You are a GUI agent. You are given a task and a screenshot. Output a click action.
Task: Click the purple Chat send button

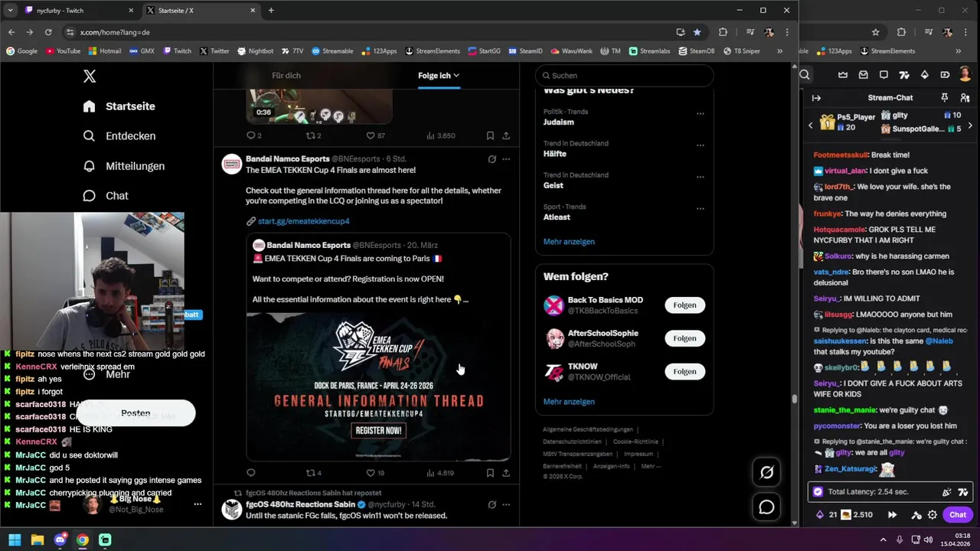point(958,515)
